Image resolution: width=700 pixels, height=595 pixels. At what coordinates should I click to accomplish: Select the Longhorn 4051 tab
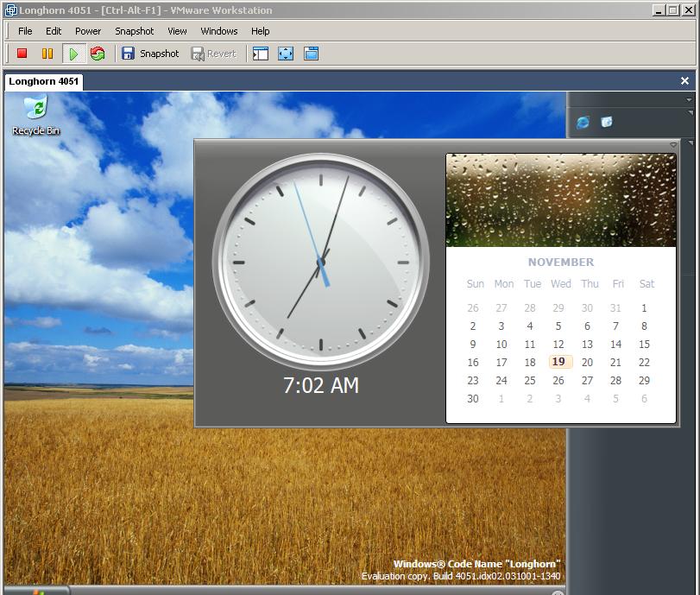(x=44, y=81)
